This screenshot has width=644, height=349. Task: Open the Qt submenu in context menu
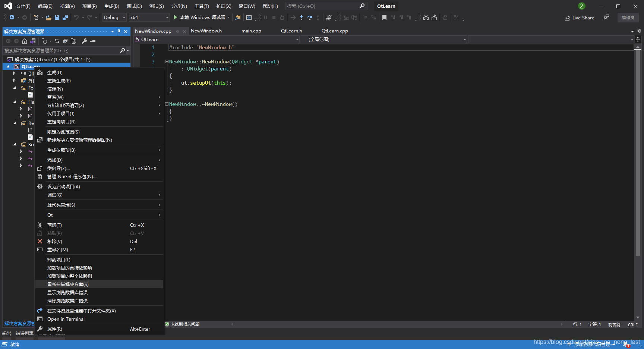[x=100, y=215]
